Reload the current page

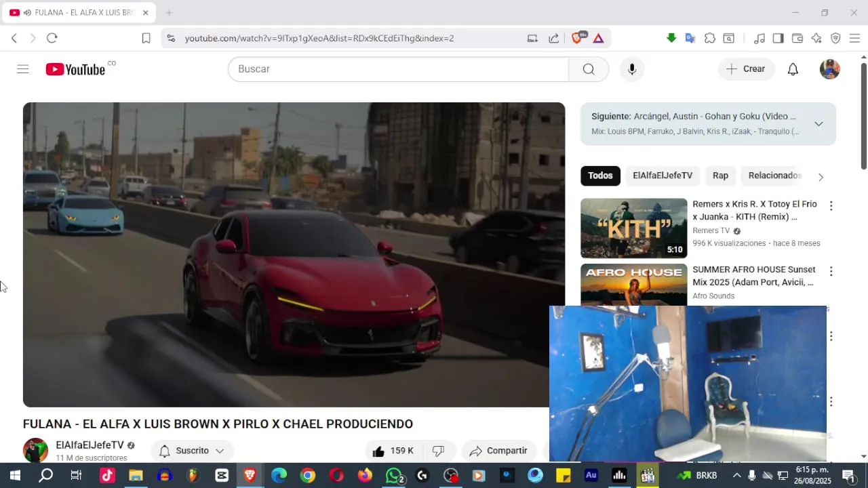tap(52, 38)
